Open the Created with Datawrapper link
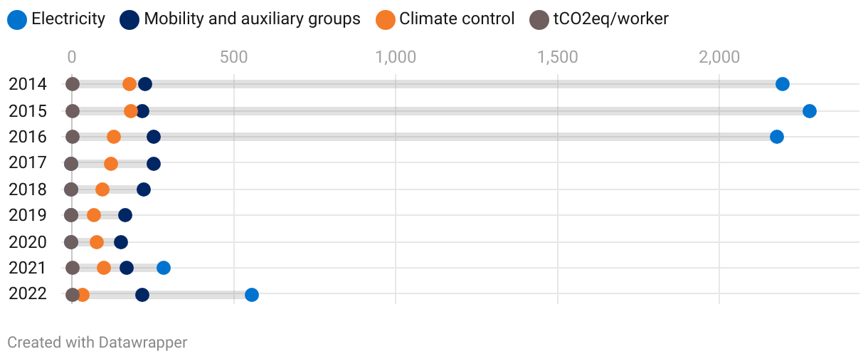The height and width of the screenshot is (359, 868). pos(97,343)
